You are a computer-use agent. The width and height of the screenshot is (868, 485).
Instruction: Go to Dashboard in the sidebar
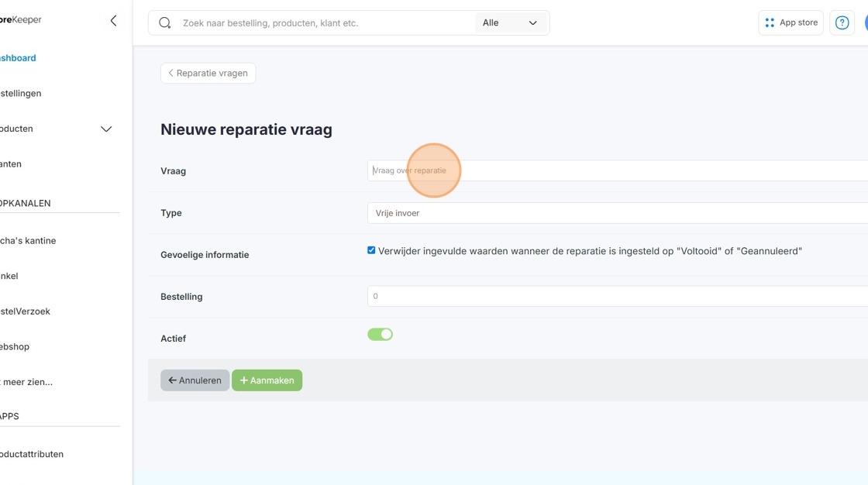[17, 58]
